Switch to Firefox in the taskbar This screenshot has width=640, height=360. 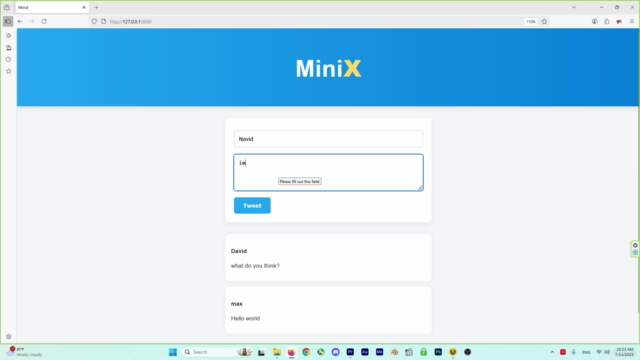point(291,352)
